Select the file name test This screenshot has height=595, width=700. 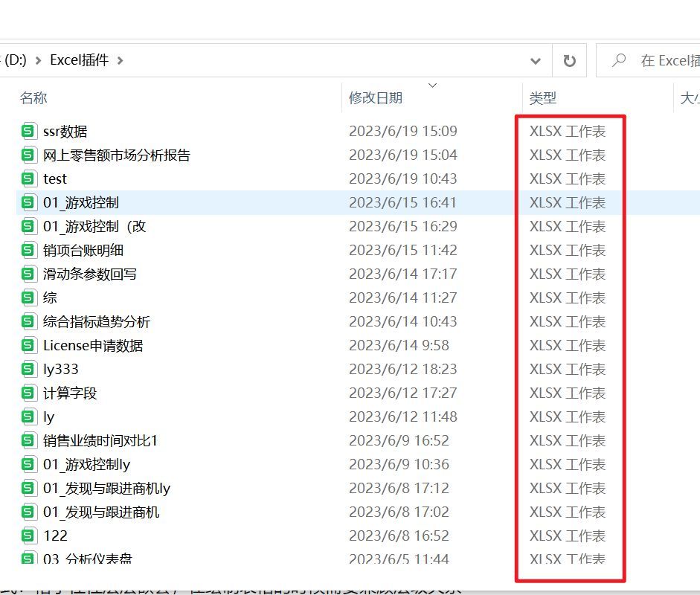[55, 179]
